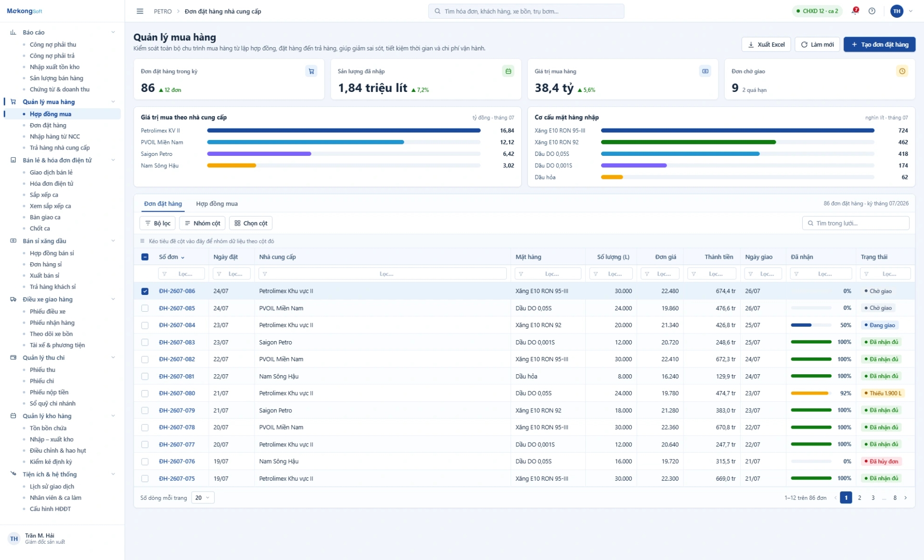Viewport: 924px width, 560px height.
Task: Switch to the Hợp đồng mua tab
Action: point(217,204)
